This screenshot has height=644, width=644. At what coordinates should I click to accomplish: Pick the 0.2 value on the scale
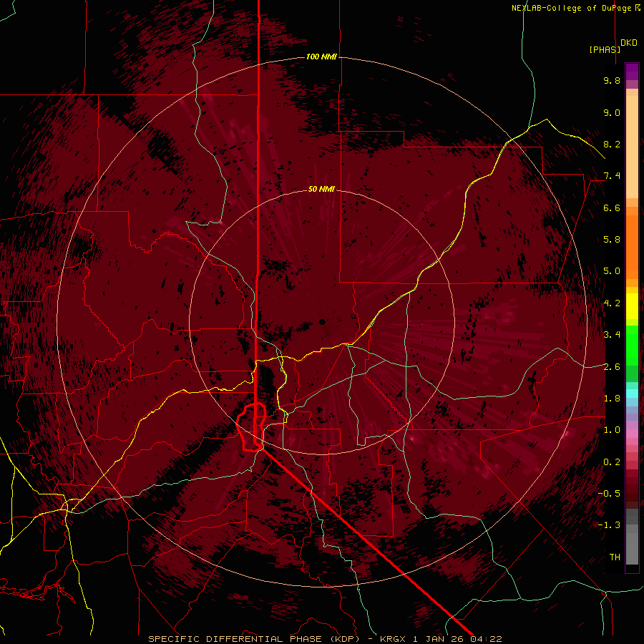tap(612, 462)
